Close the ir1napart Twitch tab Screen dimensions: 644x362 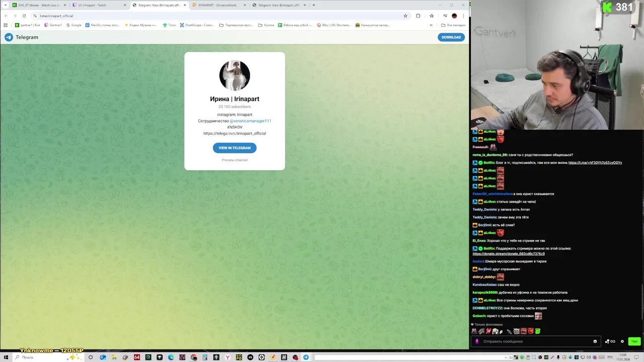pyautogui.click(x=125, y=5)
